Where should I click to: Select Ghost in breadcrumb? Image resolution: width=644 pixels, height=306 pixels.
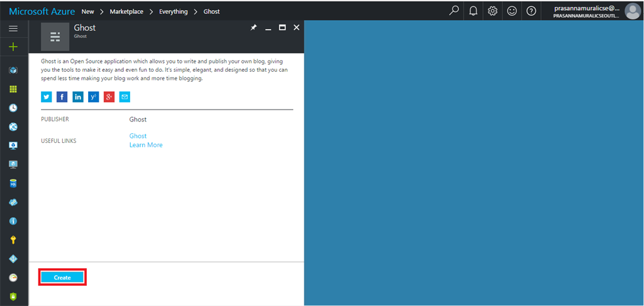[x=211, y=11]
